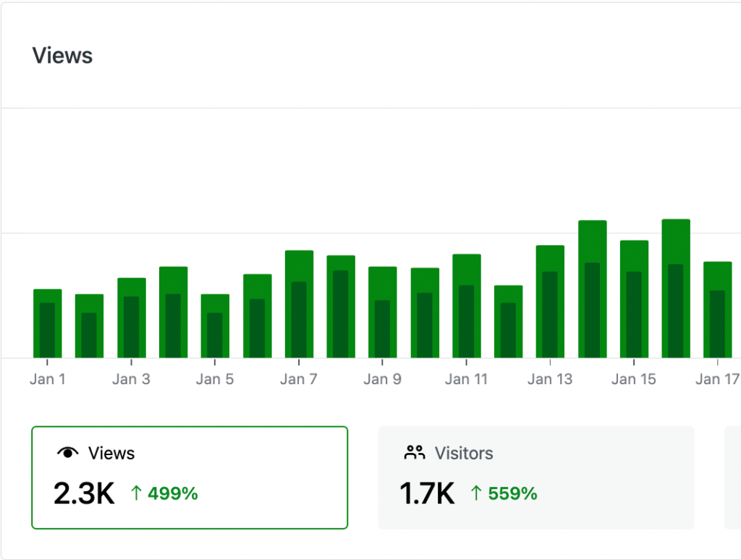Open the partially visible third stat card
The image size is (741, 560).
click(x=732, y=478)
